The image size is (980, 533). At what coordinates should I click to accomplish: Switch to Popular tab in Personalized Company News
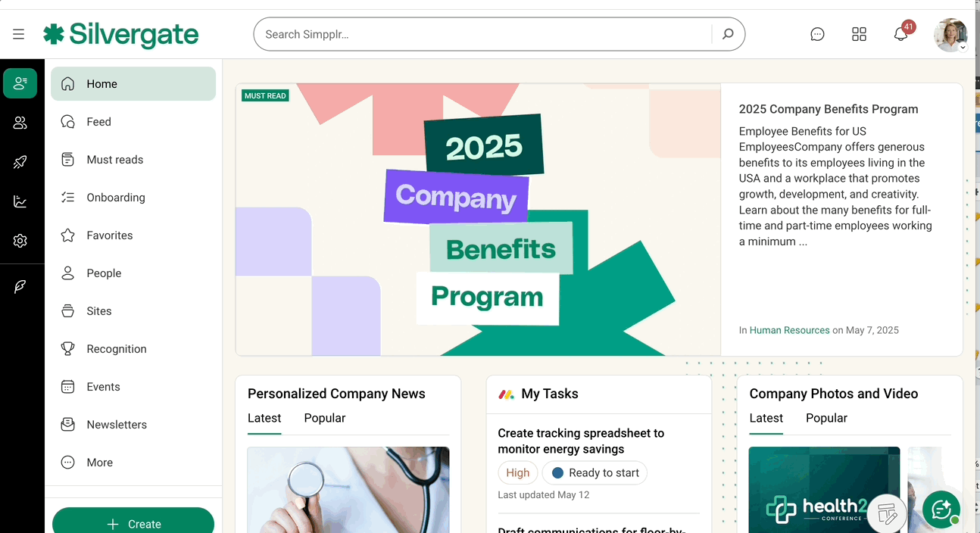(x=324, y=418)
